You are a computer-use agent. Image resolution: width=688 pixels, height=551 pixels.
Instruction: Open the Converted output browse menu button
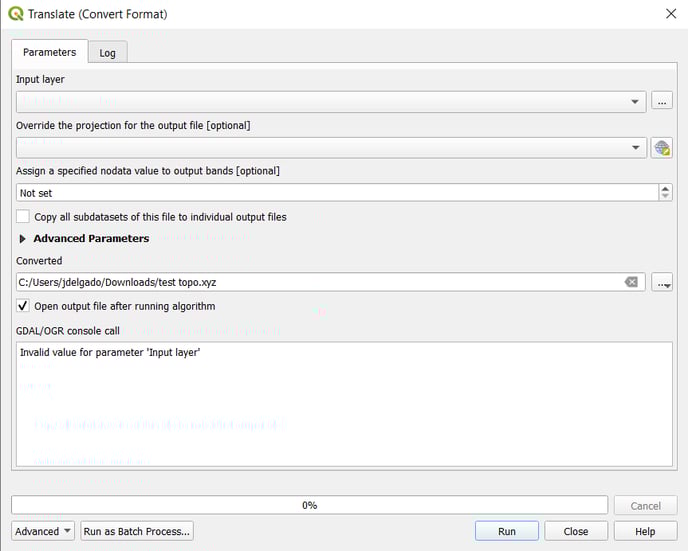point(662,282)
